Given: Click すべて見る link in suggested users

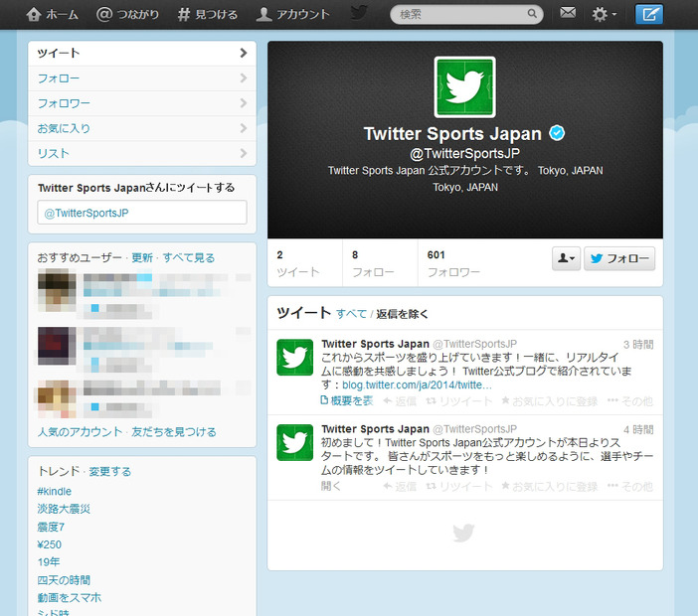Looking at the screenshot, I should pos(188,258).
